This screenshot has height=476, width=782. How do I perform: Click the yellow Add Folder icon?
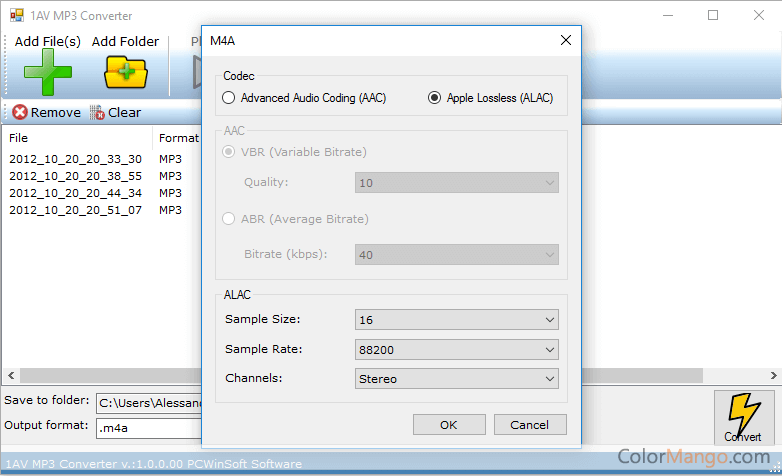click(125, 72)
